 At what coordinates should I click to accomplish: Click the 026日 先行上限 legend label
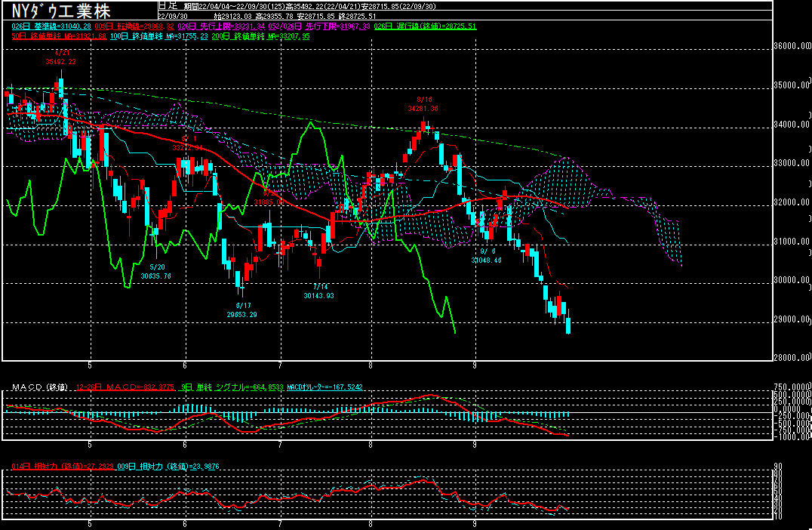(x=221, y=26)
